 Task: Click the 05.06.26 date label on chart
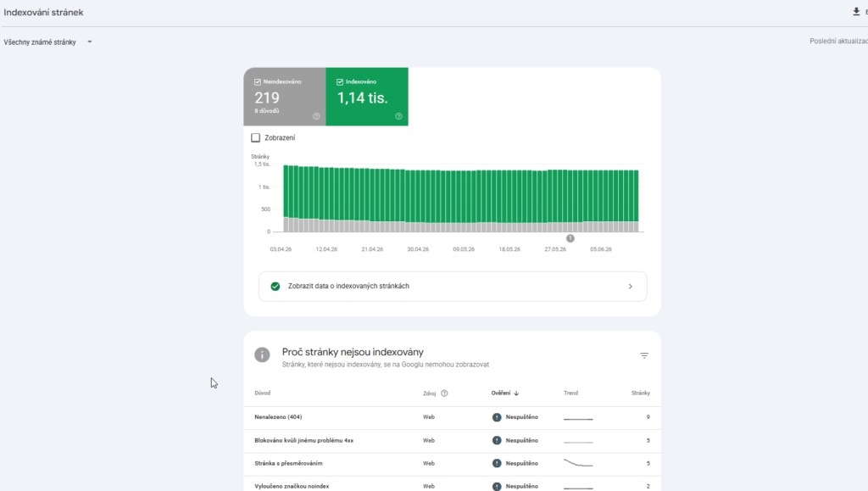[601, 249]
